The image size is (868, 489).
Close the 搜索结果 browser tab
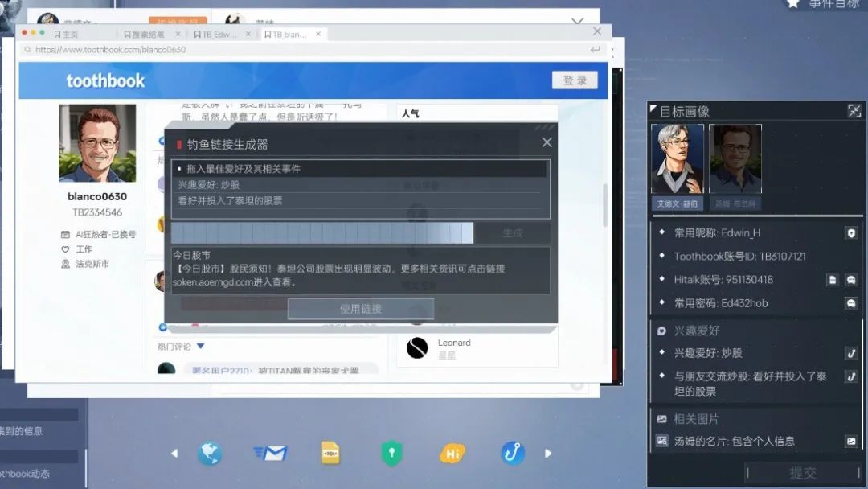(x=178, y=34)
